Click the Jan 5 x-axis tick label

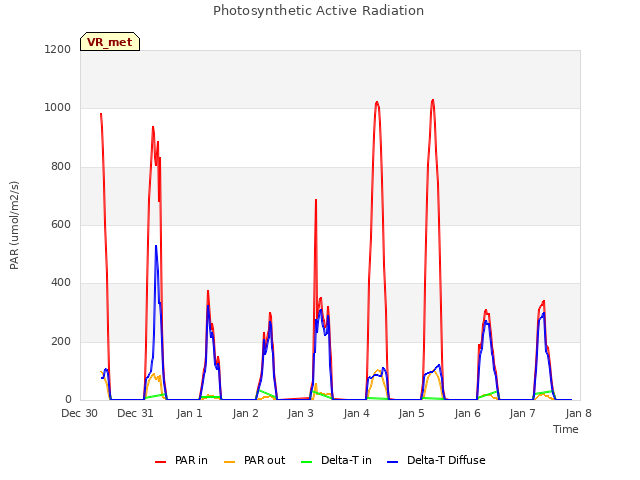(x=411, y=413)
